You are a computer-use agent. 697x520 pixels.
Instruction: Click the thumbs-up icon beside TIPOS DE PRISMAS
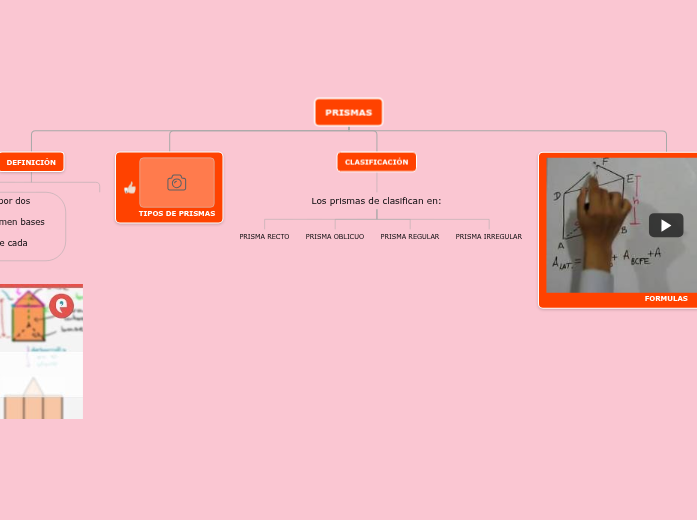[129, 188]
